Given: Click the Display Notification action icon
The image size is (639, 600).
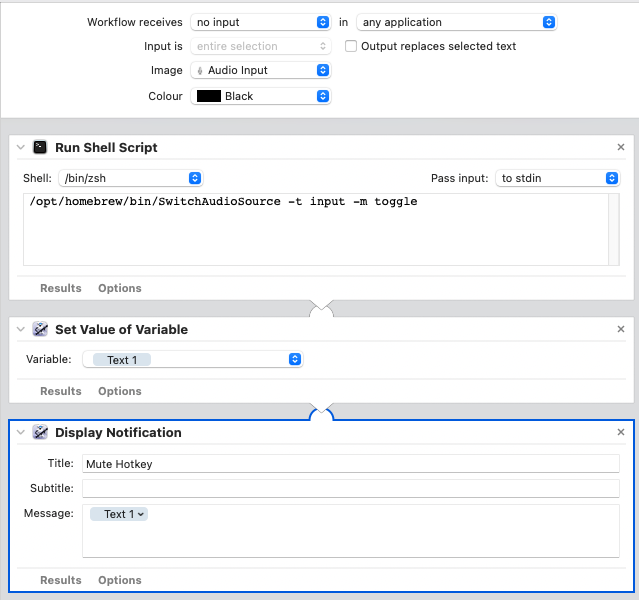Looking at the screenshot, I should [x=40, y=433].
